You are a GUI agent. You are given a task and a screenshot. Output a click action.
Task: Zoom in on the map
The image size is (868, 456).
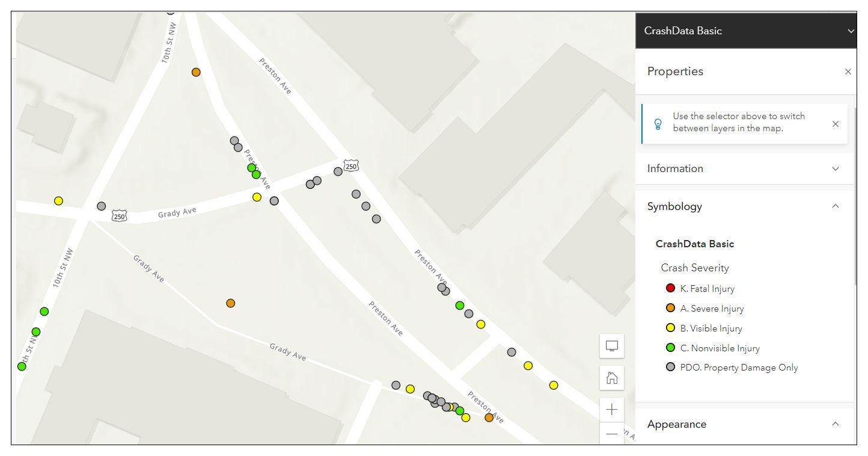click(x=612, y=410)
